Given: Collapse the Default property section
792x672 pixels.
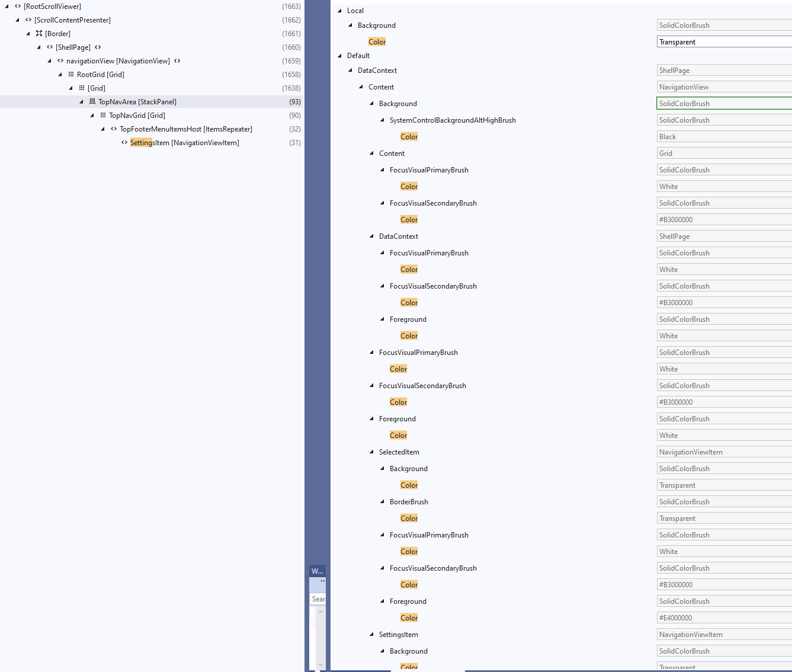Looking at the screenshot, I should coord(339,55).
